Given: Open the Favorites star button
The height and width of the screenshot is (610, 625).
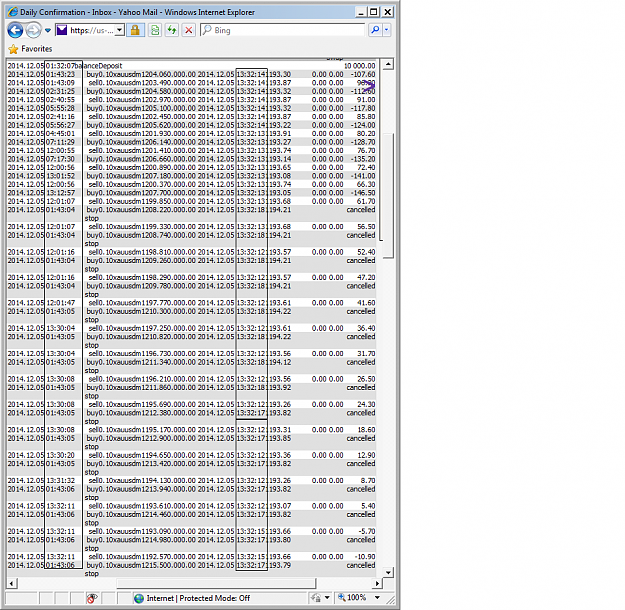Looking at the screenshot, I should 30,49.
